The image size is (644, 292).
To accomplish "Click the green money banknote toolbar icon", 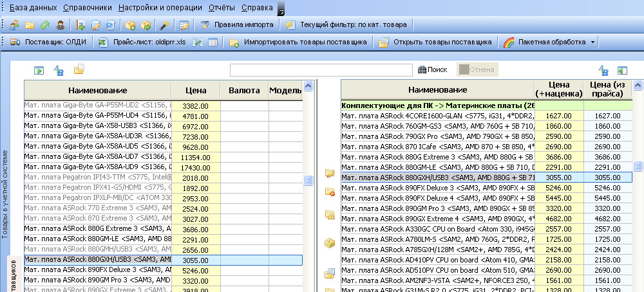I will point(45,25).
